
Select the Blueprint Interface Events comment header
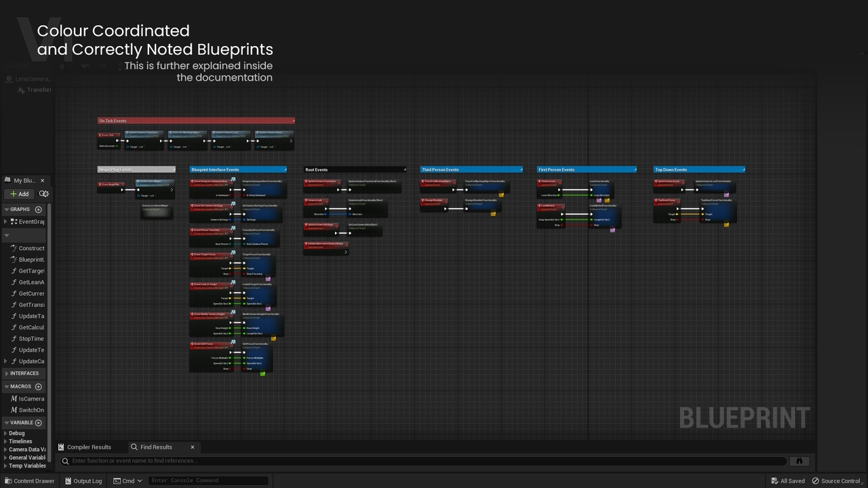[x=238, y=169]
